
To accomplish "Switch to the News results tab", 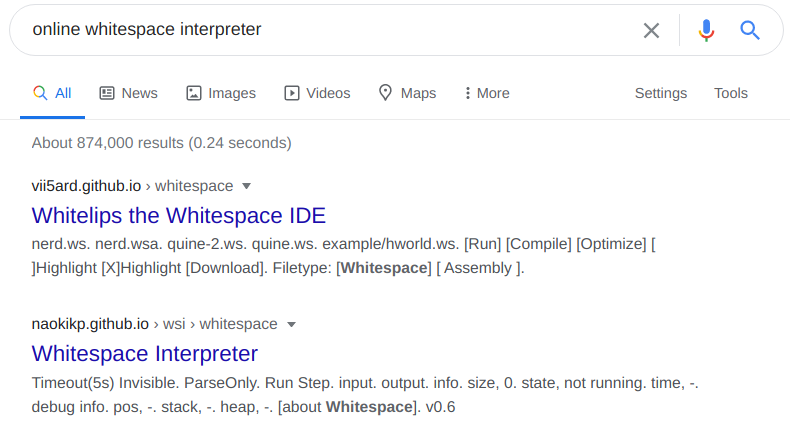I will click(139, 93).
